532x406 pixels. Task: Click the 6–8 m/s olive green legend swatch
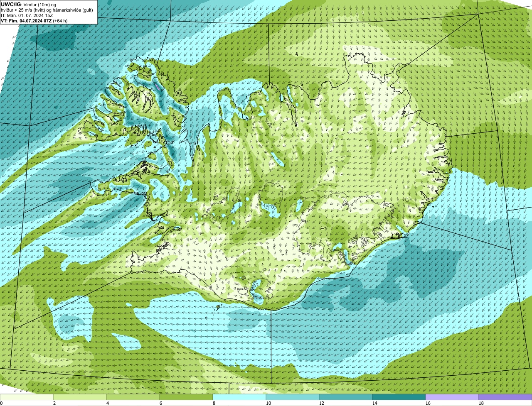pos(187,397)
